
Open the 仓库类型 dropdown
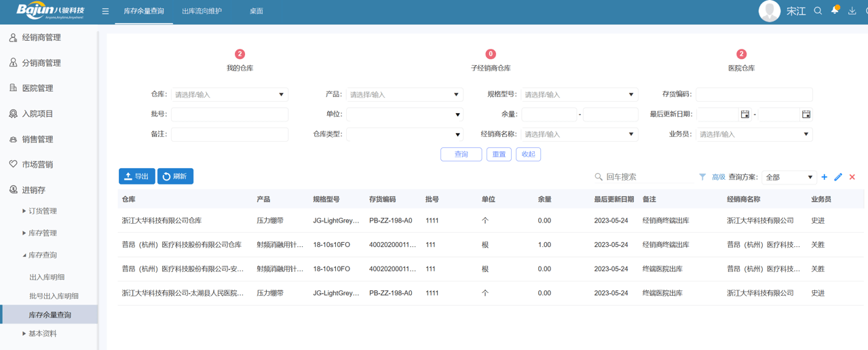[x=404, y=134]
